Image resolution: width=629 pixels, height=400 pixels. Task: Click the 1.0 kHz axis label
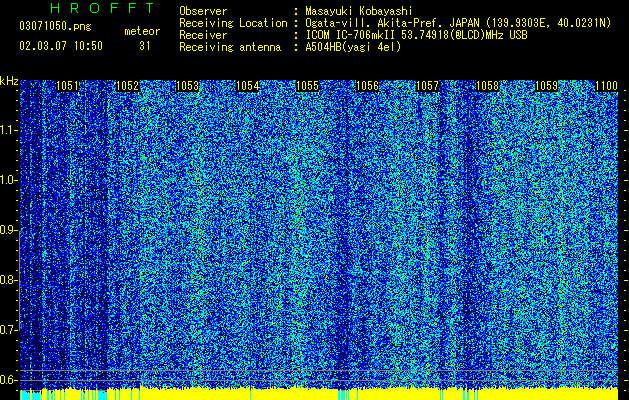pyautogui.click(x=8, y=180)
